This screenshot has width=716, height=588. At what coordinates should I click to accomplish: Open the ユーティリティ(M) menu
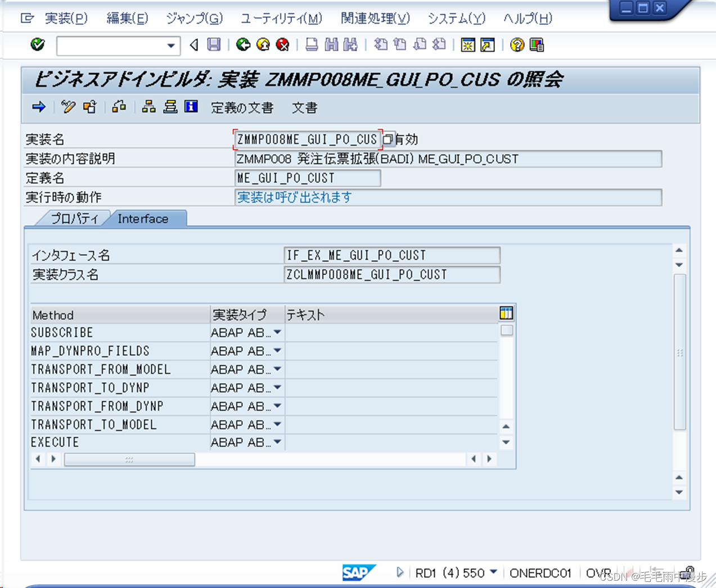tap(281, 19)
